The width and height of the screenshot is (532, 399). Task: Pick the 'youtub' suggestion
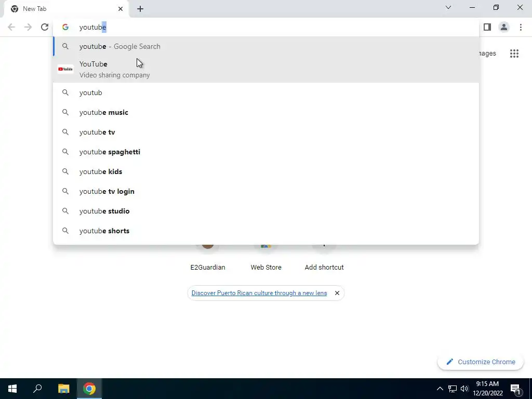click(x=266, y=92)
